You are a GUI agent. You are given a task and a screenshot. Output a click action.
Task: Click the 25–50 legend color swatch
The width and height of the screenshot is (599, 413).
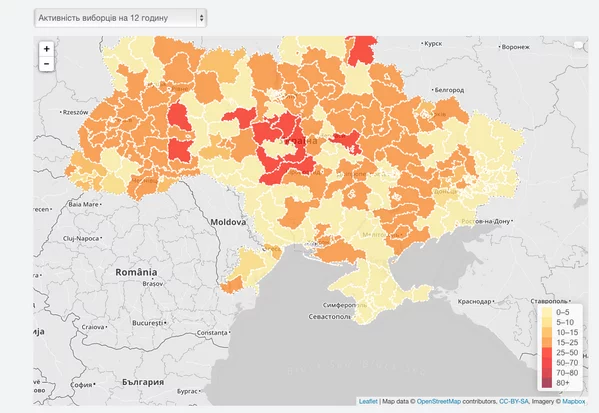tap(547, 352)
